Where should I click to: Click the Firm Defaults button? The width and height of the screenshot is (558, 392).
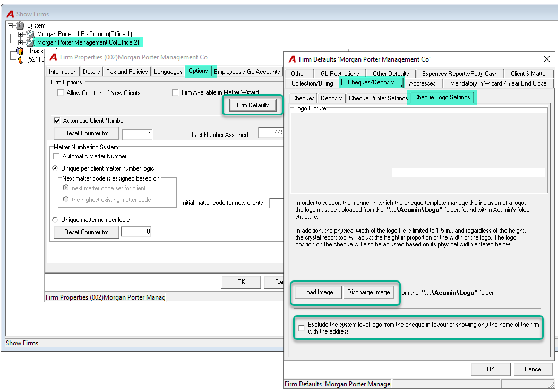pyautogui.click(x=253, y=105)
